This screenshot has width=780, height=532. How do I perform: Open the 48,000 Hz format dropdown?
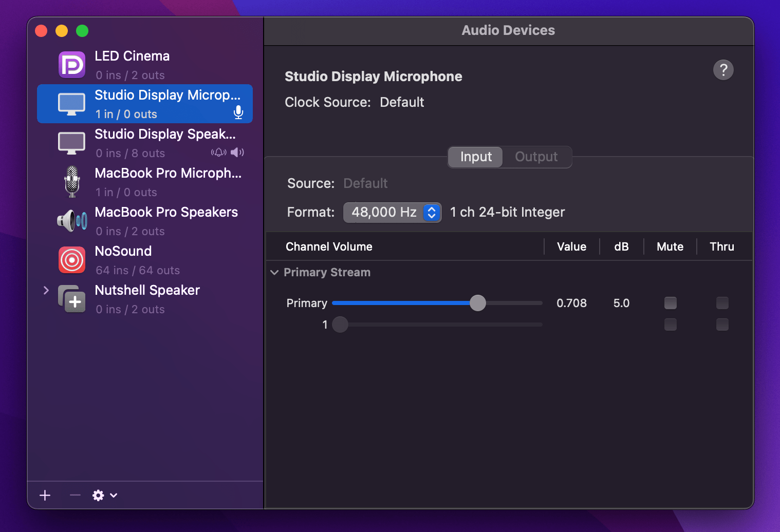click(x=392, y=212)
